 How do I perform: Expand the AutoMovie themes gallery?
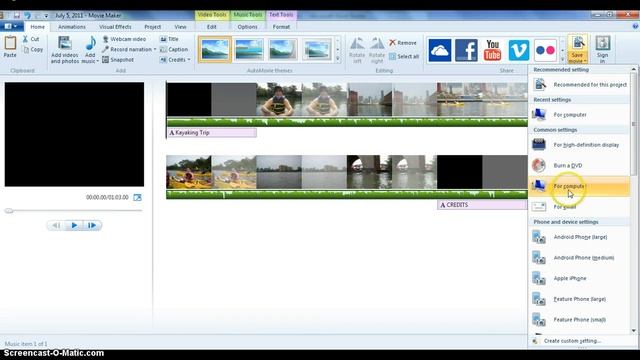[338, 60]
